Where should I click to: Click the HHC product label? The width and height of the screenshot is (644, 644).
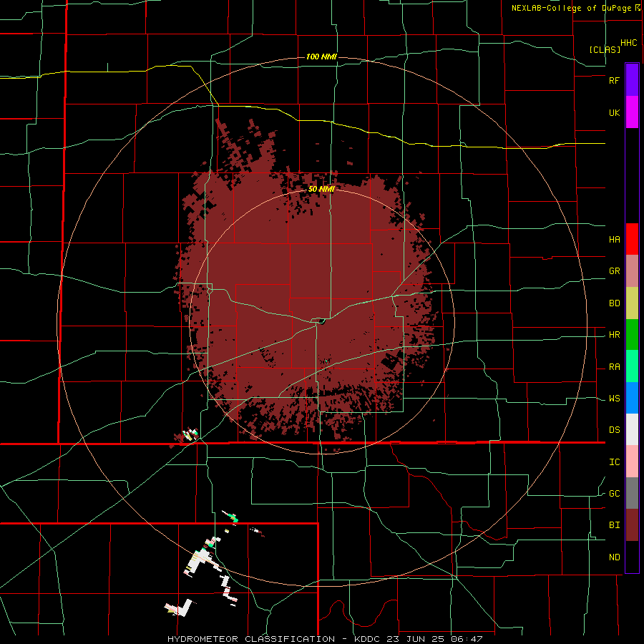pos(628,43)
